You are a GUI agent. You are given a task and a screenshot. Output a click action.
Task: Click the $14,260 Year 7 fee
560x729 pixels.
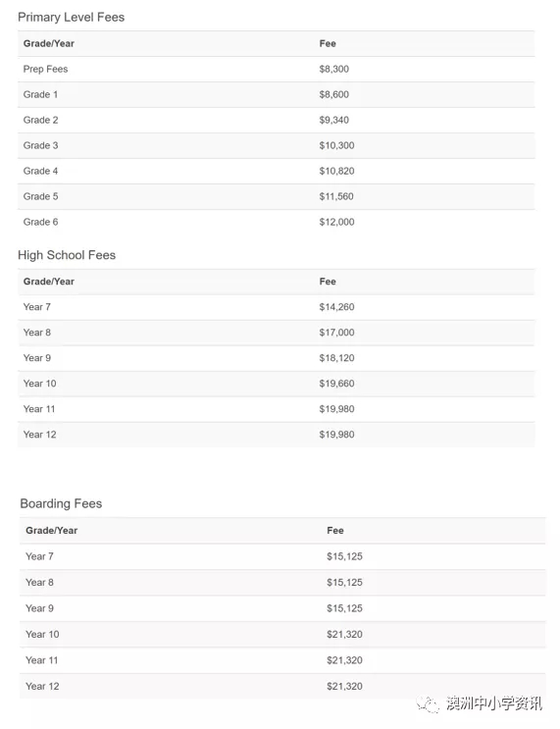(x=336, y=307)
